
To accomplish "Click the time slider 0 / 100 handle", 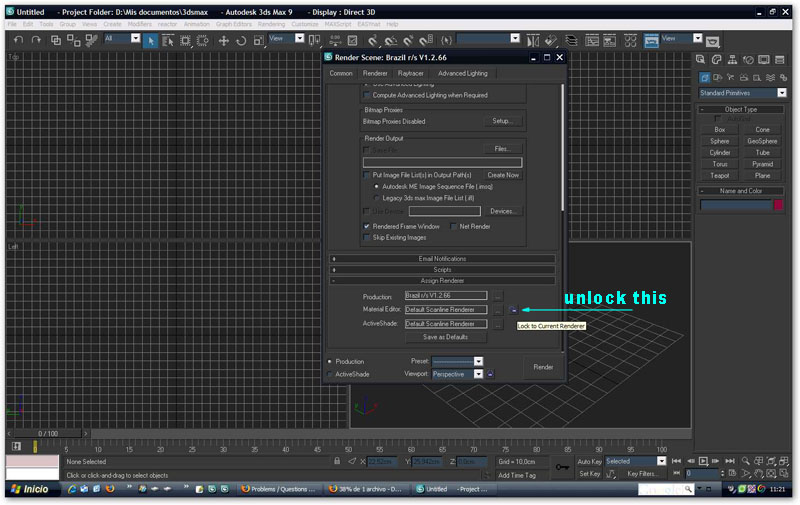I will tap(48, 434).
